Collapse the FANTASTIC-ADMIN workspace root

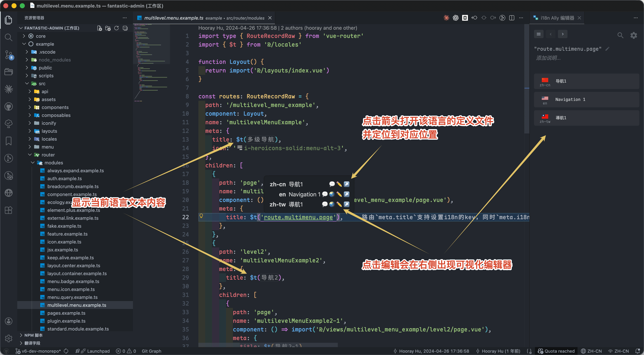[21, 28]
